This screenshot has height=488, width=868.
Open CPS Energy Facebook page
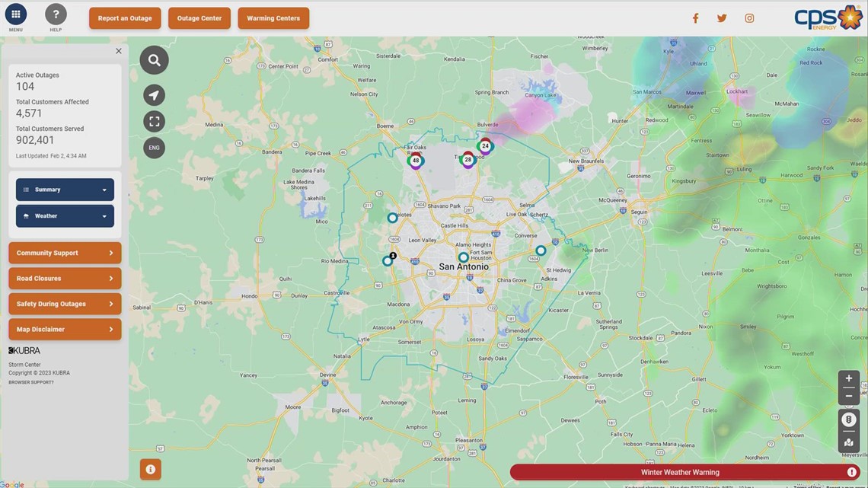pos(695,18)
